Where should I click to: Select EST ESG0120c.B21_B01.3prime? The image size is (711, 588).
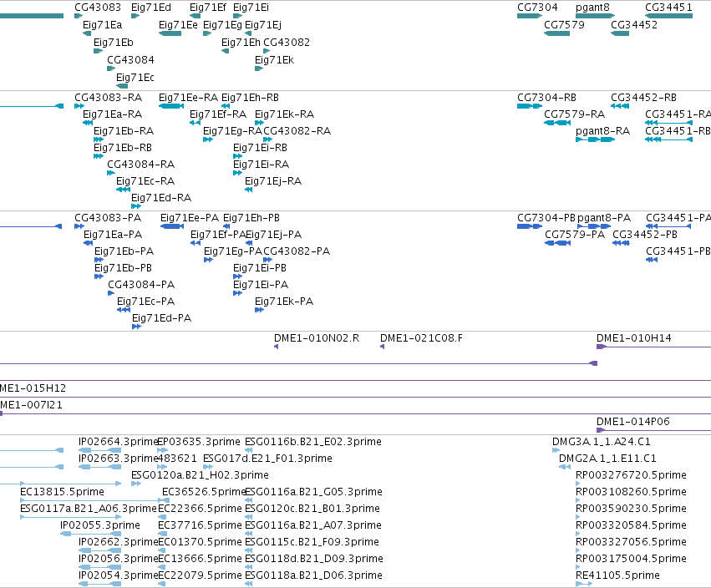point(312,509)
